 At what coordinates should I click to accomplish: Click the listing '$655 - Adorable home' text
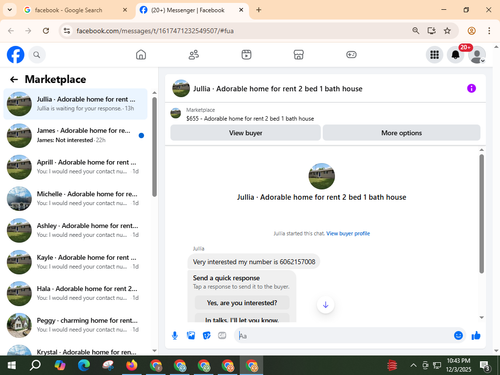[x=250, y=119]
